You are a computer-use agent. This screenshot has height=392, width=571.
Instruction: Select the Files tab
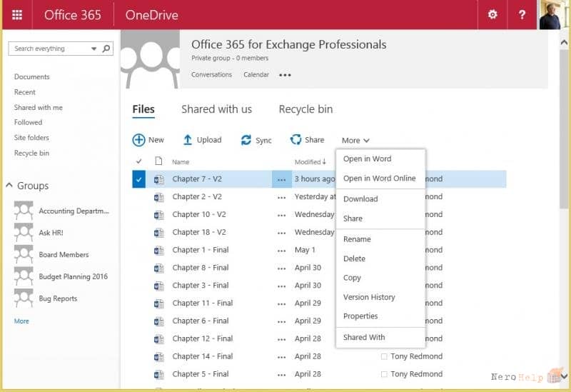tap(143, 109)
